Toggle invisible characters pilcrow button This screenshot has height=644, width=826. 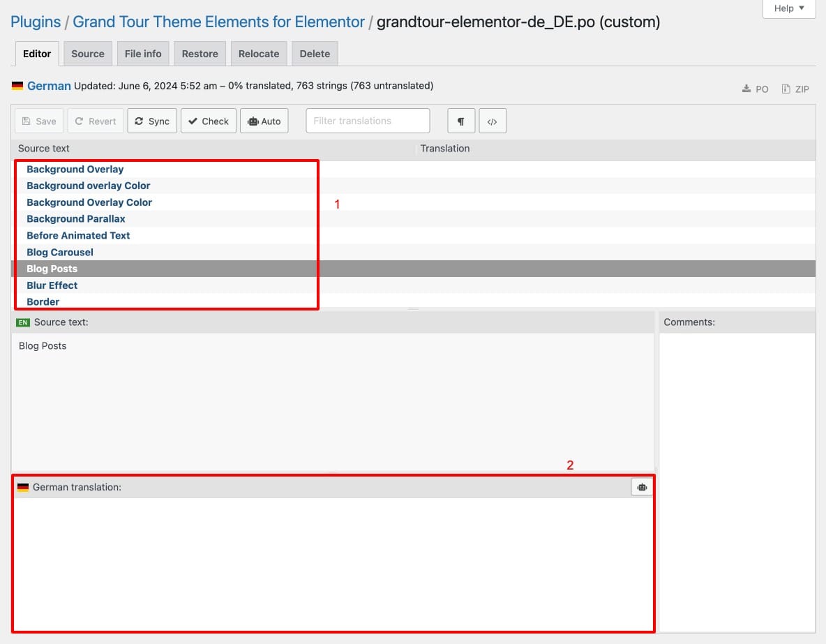click(461, 121)
